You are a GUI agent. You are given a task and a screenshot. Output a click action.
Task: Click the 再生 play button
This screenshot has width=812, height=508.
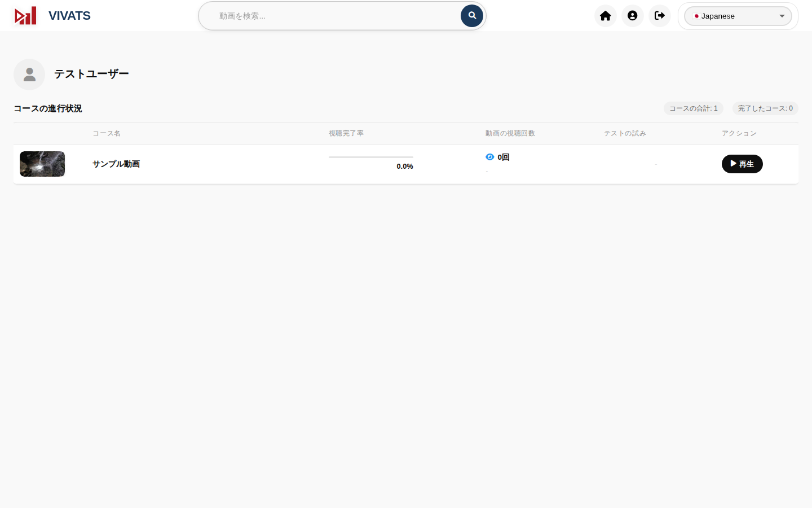click(742, 164)
